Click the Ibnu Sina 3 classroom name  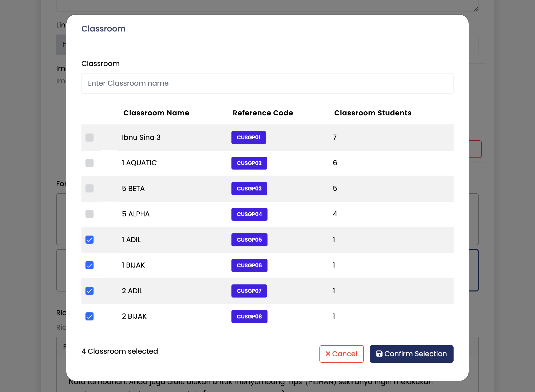tap(141, 137)
